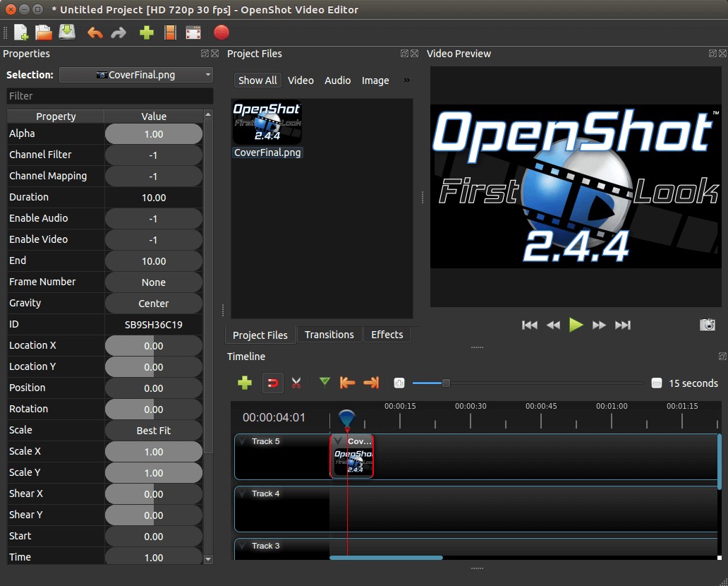Open the Video filter tab in Project Files
Viewport: 728px width, 586px height.
(x=301, y=80)
